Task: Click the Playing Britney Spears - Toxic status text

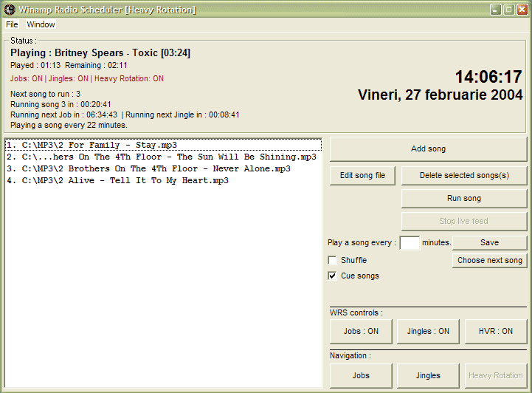Action: tap(100, 53)
